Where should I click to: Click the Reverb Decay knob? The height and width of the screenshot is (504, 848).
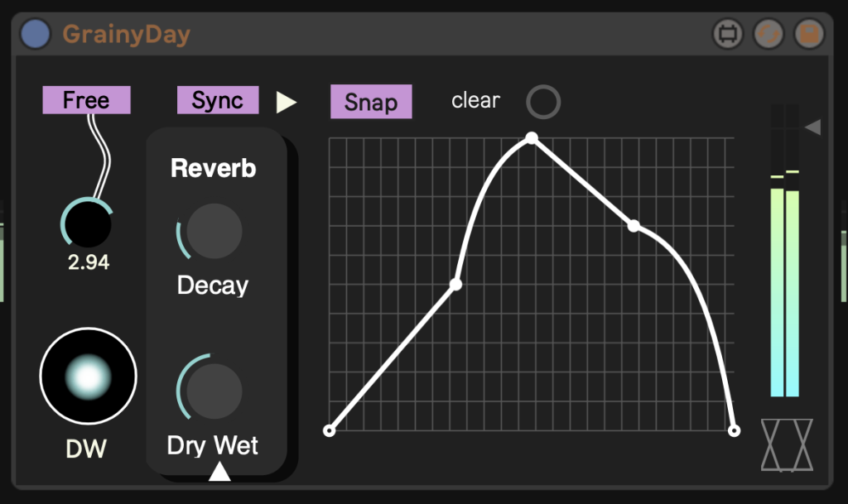pyautogui.click(x=214, y=231)
